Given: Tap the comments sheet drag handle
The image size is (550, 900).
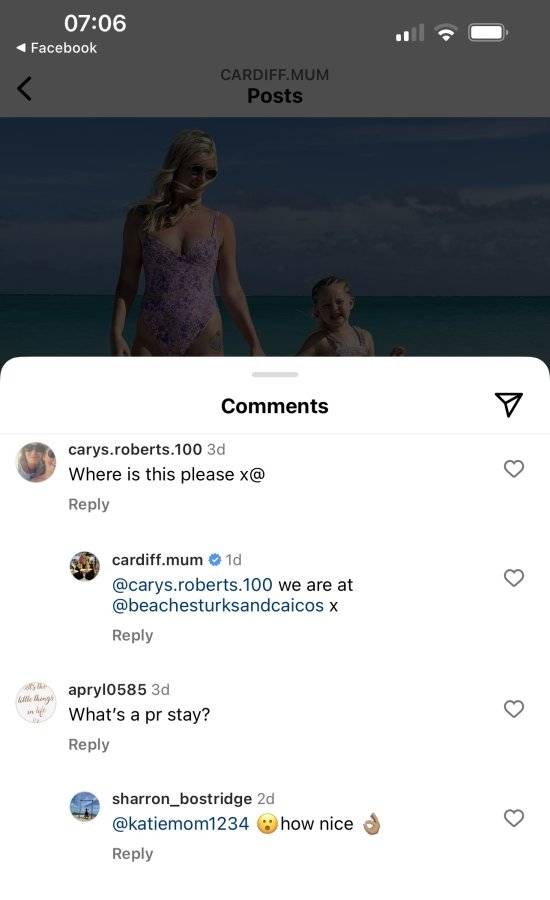Looking at the screenshot, I should (275, 374).
